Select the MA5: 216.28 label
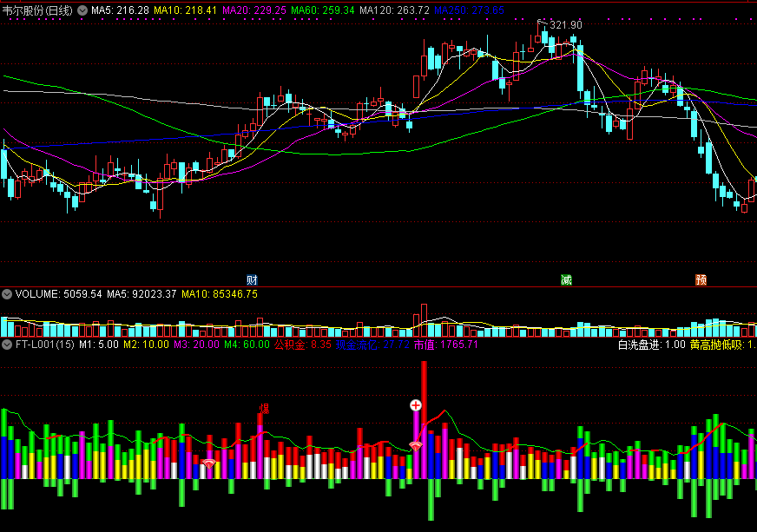The image size is (757, 532). [x=120, y=10]
